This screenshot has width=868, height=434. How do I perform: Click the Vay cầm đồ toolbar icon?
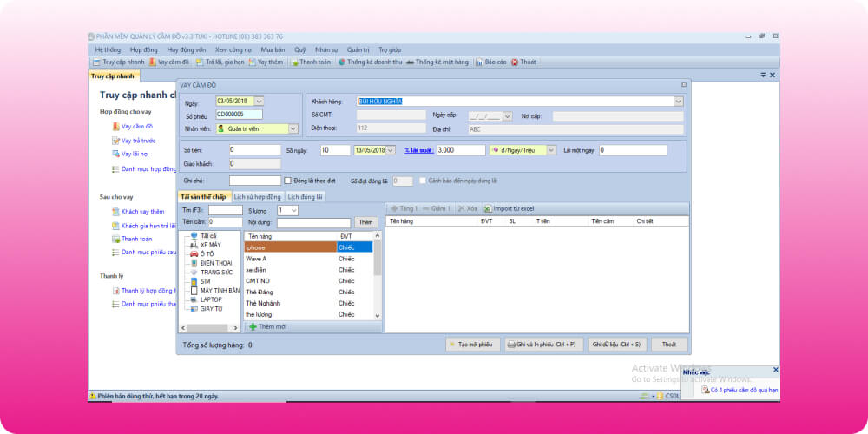pyautogui.click(x=153, y=62)
